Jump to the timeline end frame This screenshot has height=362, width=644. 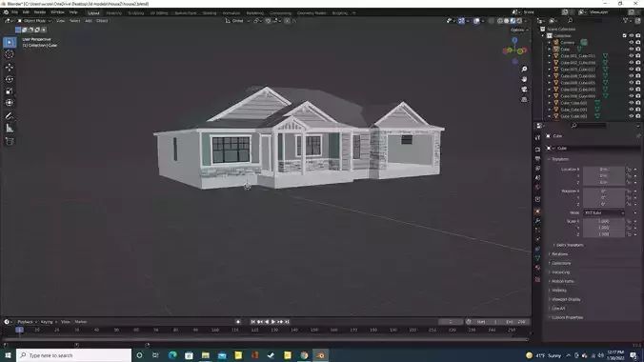click(x=287, y=322)
